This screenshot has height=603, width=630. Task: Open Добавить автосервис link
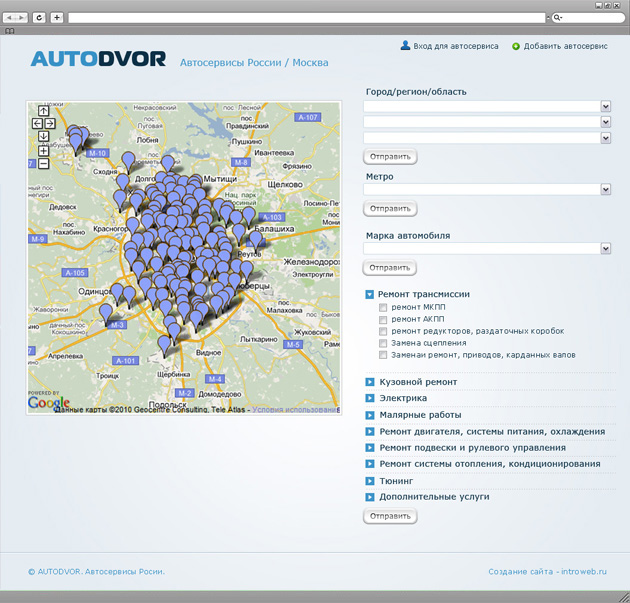(x=565, y=46)
